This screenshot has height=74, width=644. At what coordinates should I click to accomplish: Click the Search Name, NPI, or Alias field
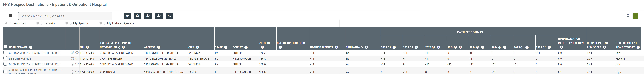point(65,16)
